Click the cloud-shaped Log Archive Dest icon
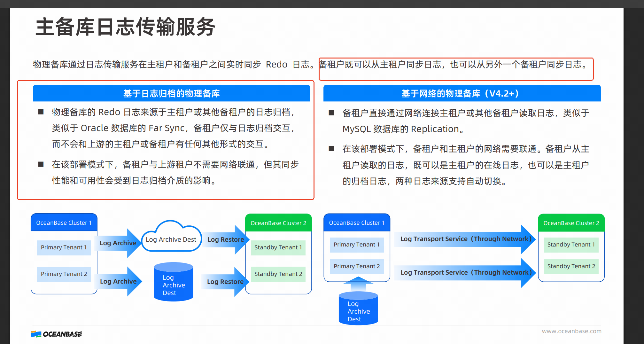 [171, 239]
